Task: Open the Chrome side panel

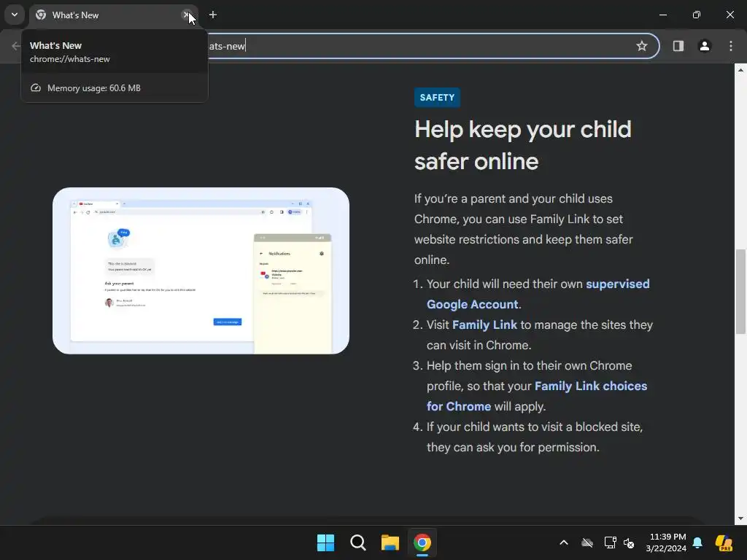Action: click(678, 46)
